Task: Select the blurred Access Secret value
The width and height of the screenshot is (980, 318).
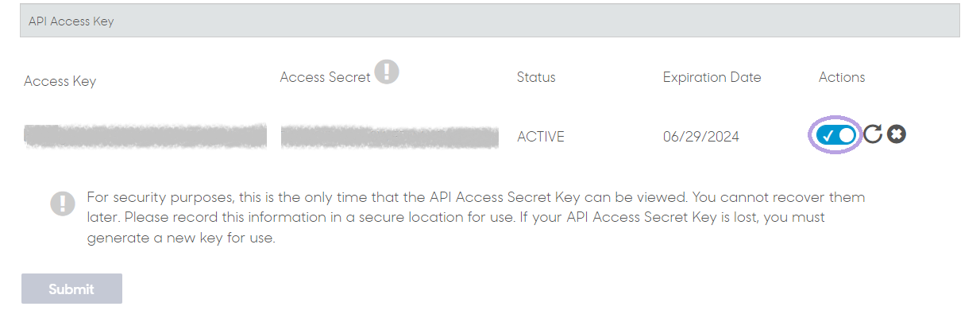Action: (389, 136)
